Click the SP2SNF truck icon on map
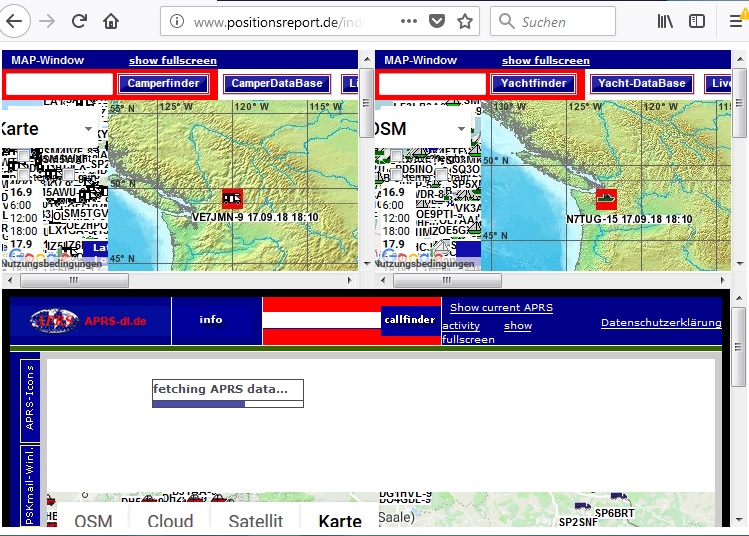 coord(583,506)
